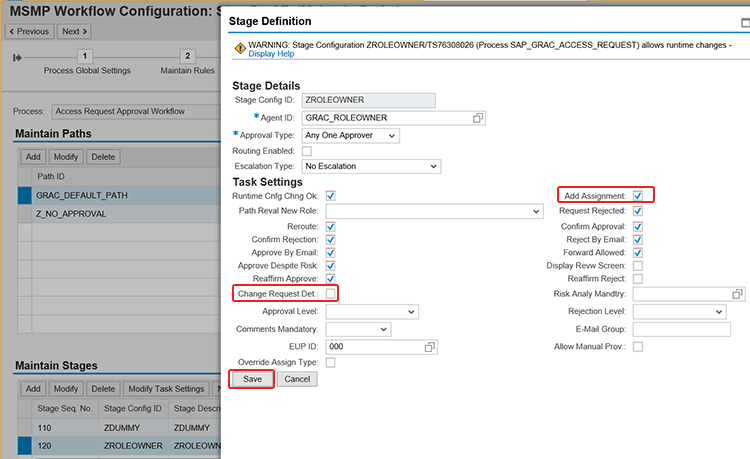Screen dimensions: 750x459
Task: Toggle the Display Revw Screen checkbox
Action: pos(638,265)
